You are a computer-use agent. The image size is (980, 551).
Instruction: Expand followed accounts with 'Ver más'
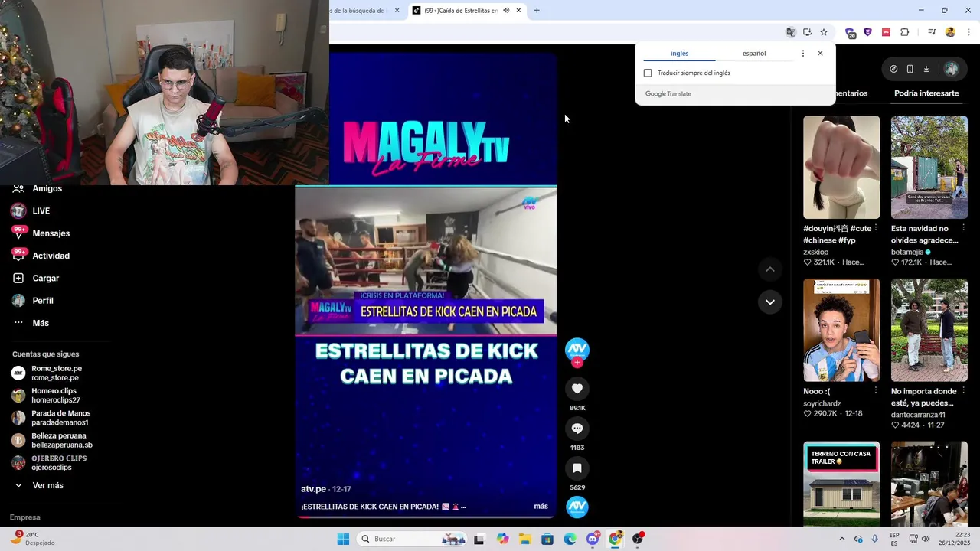47,485
